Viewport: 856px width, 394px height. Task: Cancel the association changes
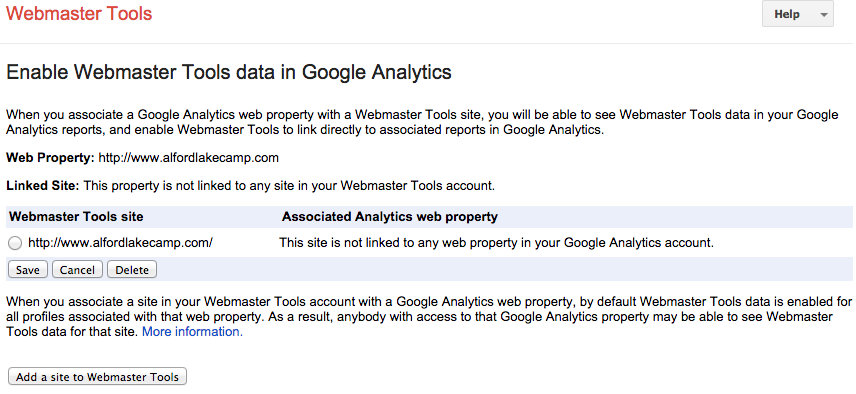coord(77,270)
